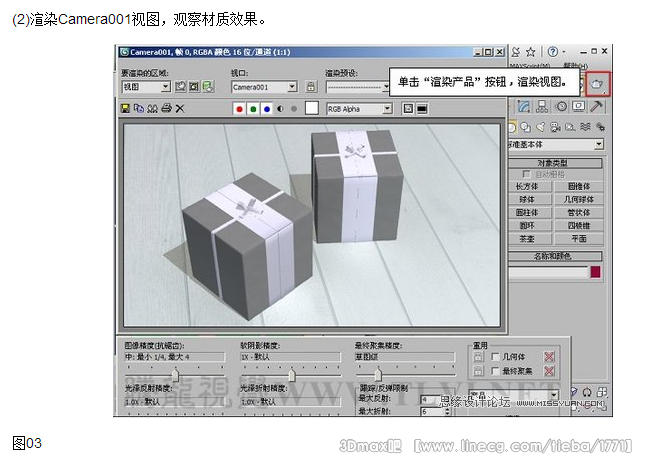This screenshot has width=661, height=463.
Task: Collapse the 对象类型 rollout header
Action: tap(555, 163)
